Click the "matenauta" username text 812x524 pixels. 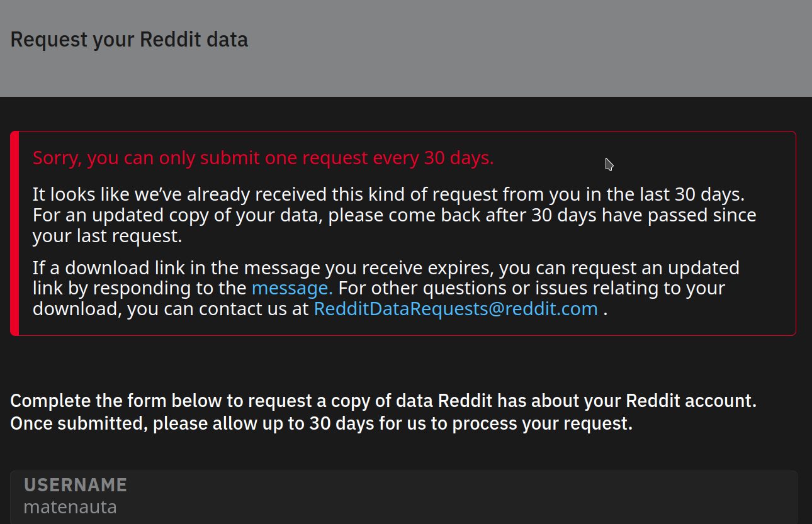click(70, 507)
